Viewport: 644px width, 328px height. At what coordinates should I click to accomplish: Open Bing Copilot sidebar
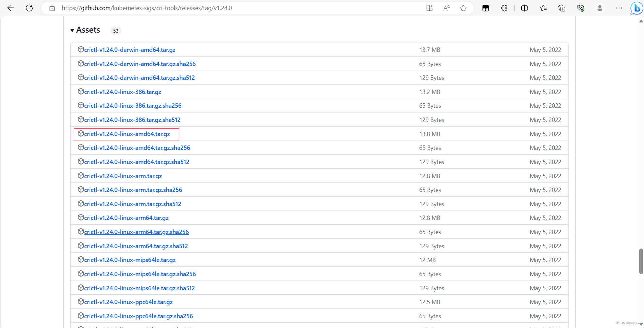[x=637, y=8]
